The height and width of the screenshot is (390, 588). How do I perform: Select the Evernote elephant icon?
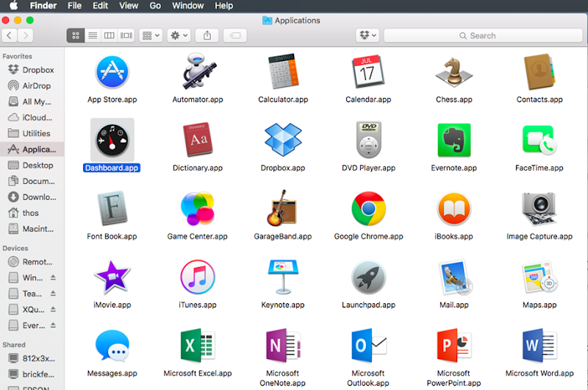[x=453, y=140]
